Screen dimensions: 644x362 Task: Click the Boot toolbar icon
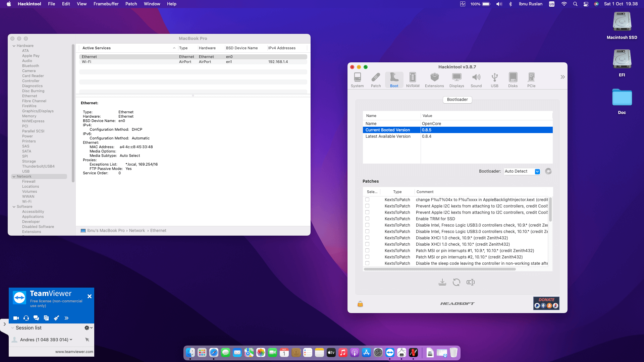[x=394, y=80]
